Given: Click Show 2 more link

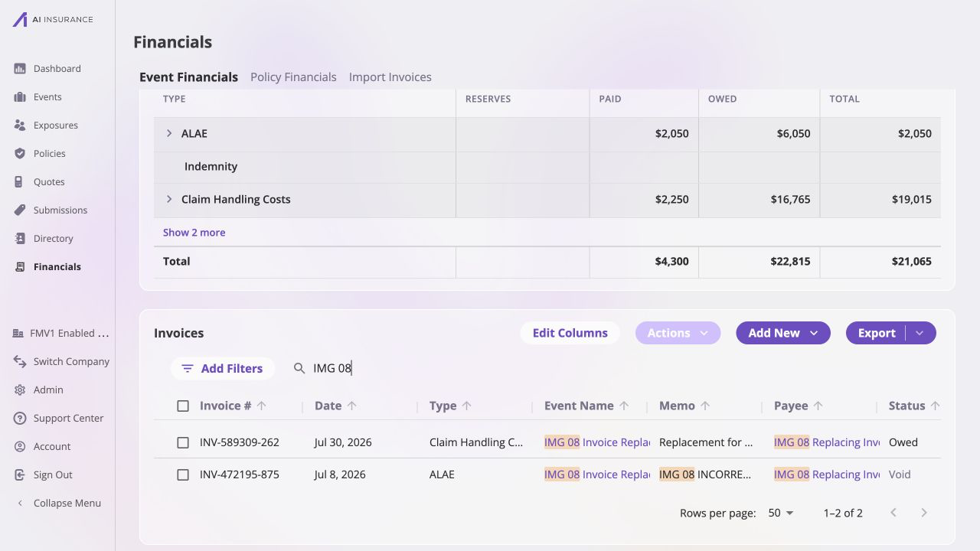Looking at the screenshot, I should (194, 233).
